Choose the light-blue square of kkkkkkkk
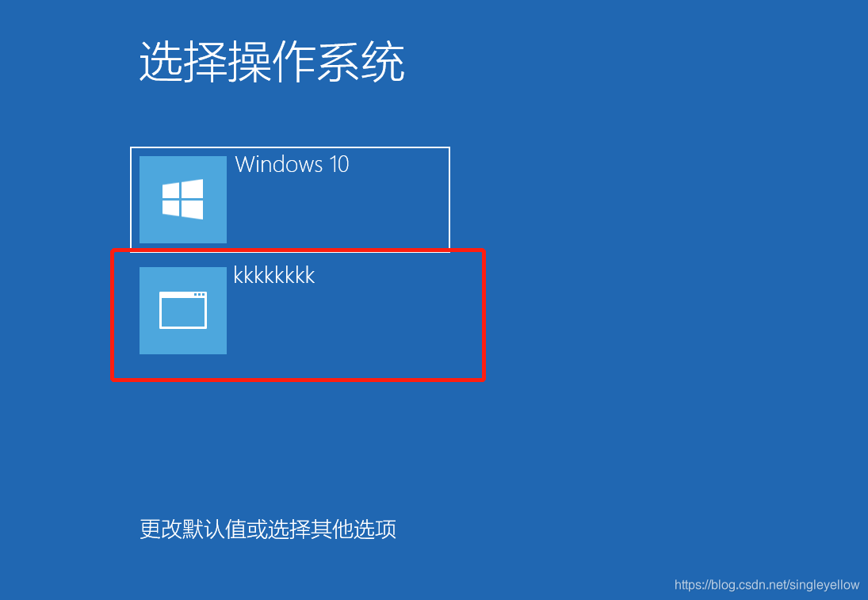This screenshot has height=600, width=868. click(x=182, y=311)
